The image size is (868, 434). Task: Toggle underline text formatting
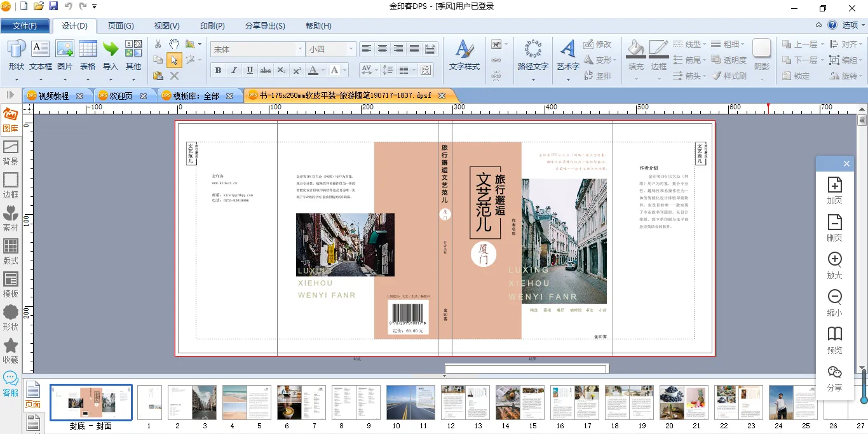click(250, 71)
